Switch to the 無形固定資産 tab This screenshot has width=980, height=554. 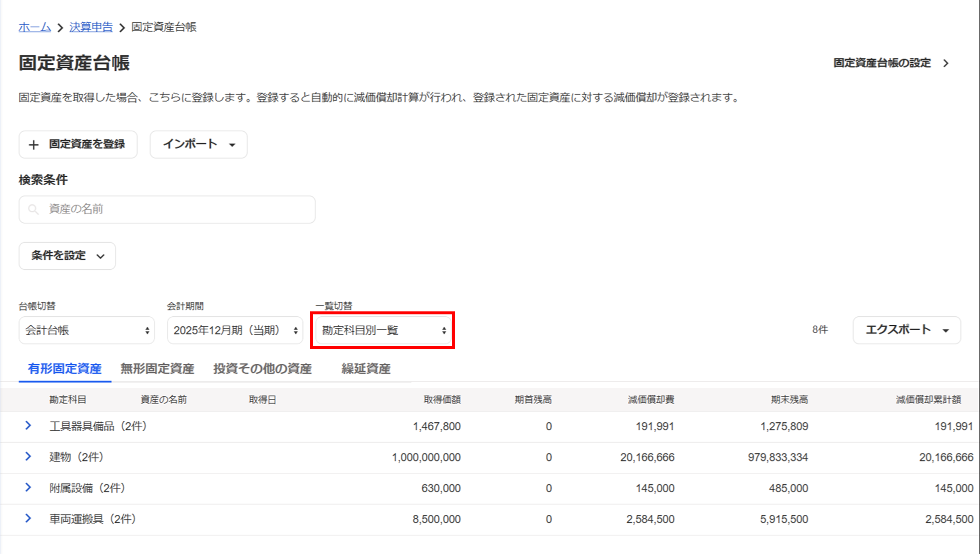157,369
